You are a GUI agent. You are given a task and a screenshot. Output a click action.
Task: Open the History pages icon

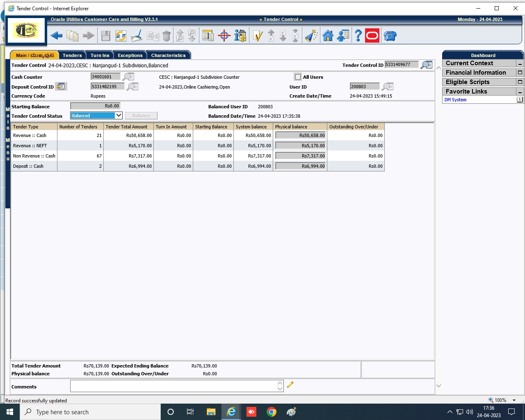73,36
